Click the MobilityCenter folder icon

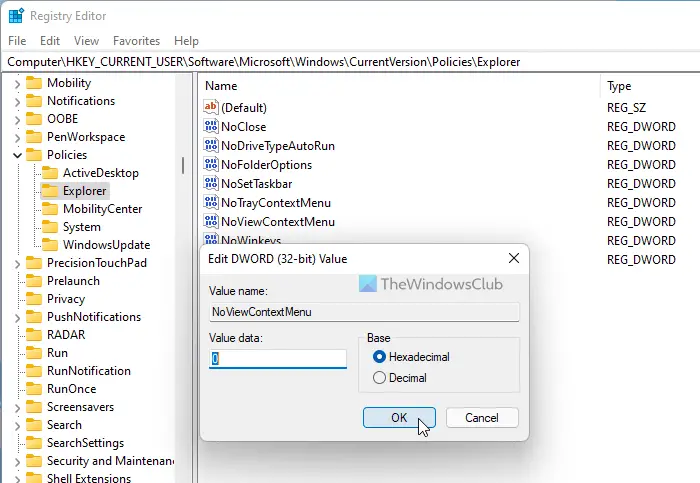pos(50,209)
